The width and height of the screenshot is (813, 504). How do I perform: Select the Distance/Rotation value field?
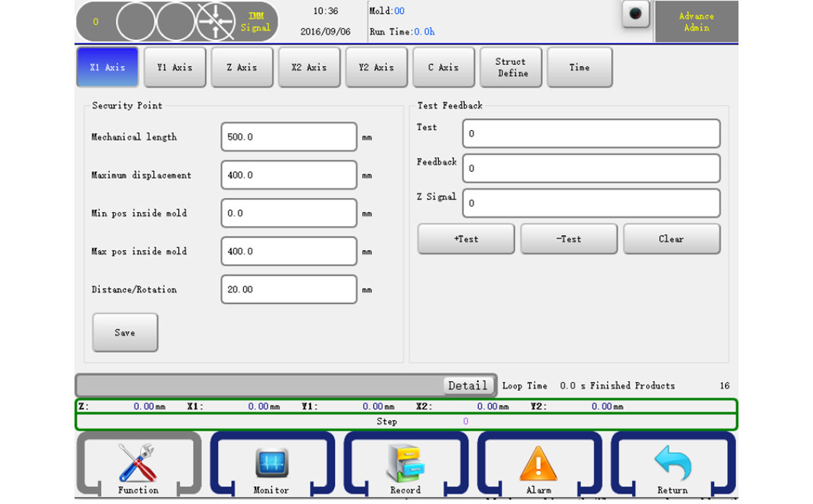pyautogui.click(x=289, y=289)
